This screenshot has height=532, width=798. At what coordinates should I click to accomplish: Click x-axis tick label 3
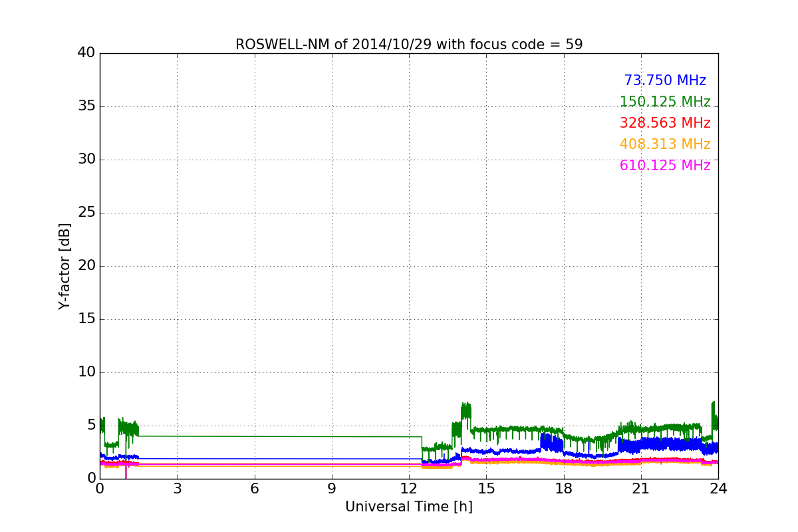(x=177, y=488)
